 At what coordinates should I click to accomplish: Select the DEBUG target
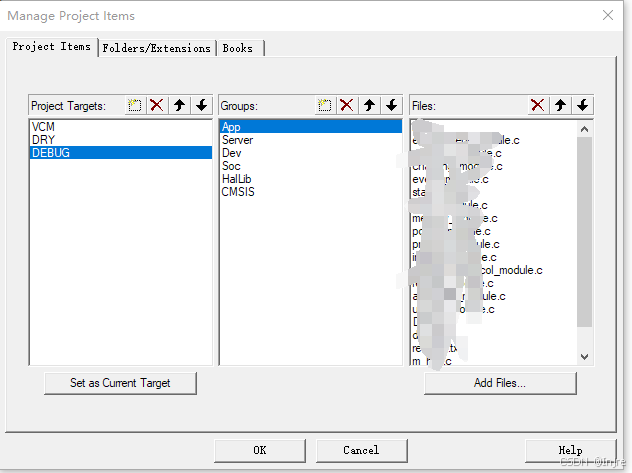[121, 153]
